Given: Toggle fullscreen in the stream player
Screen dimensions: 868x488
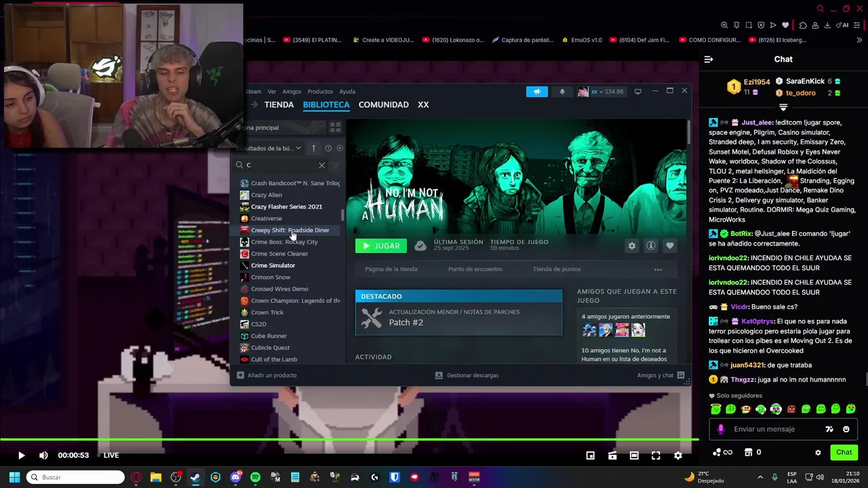Looking at the screenshot, I should 656,455.
